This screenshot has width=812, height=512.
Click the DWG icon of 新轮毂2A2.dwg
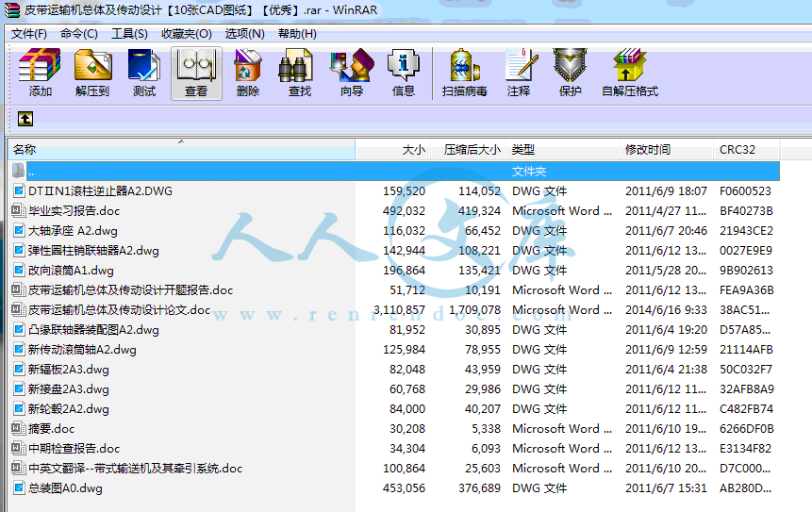click(x=19, y=409)
